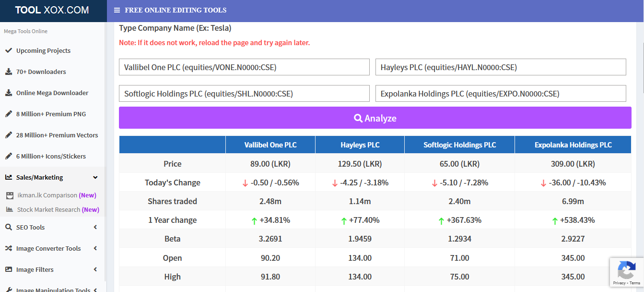Screen dimensions: 644x292
Task: Click the -5.10 / -7.28% change cell
Action: click(x=459, y=182)
